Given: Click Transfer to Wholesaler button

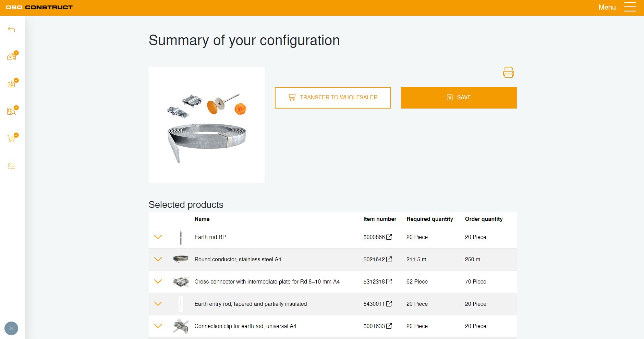Looking at the screenshot, I should click(332, 98).
